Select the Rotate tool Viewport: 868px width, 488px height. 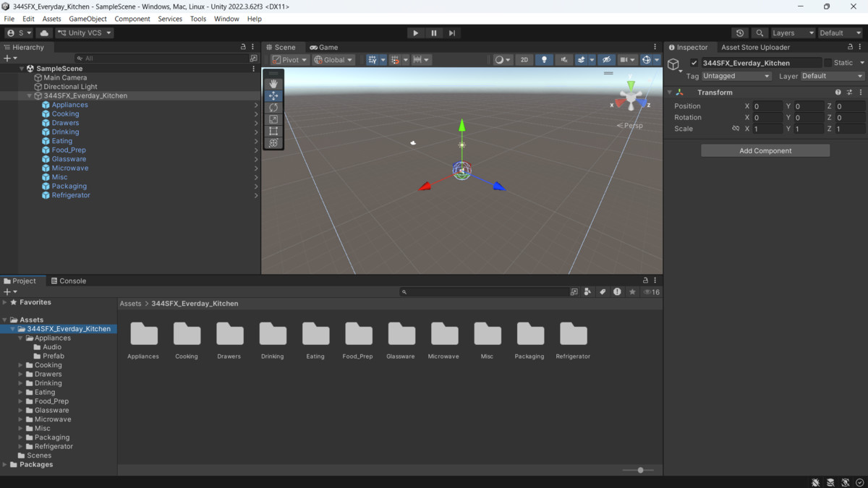(x=273, y=108)
